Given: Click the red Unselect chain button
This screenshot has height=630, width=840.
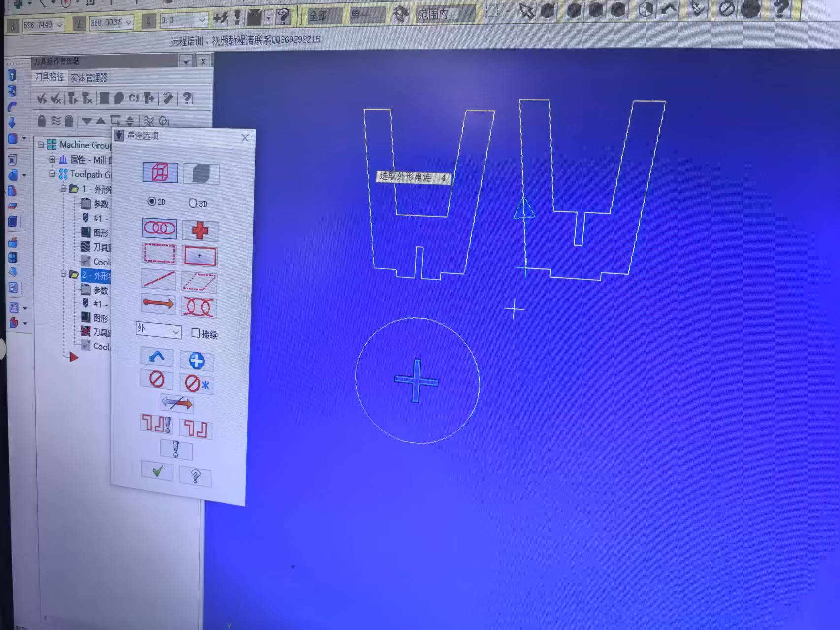Looking at the screenshot, I should (x=157, y=379).
